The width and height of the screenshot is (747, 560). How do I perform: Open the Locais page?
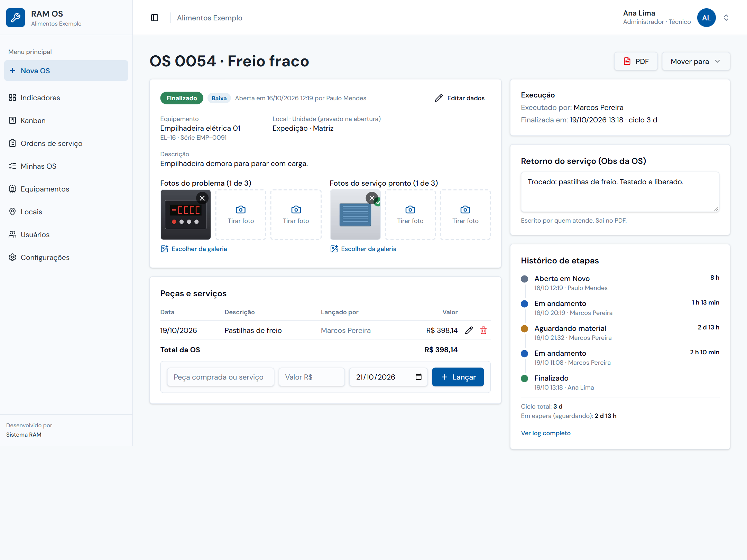coord(66,212)
